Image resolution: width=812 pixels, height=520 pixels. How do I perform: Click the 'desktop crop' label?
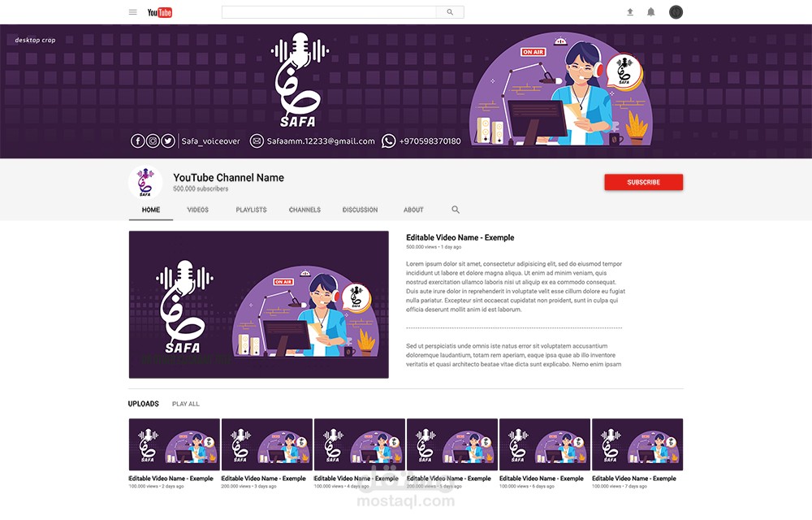coord(35,40)
